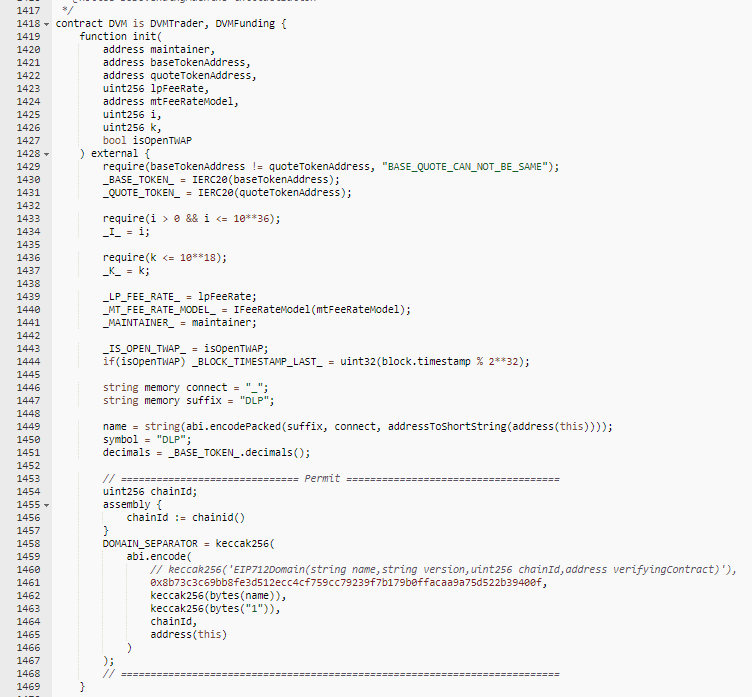Click on '_QUOTE_TOKEN_ = IERC20(quoteTokenAddress);'
The height and width of the screenshot is (697, 752).
pyautogui.click(x=227, y=192)
